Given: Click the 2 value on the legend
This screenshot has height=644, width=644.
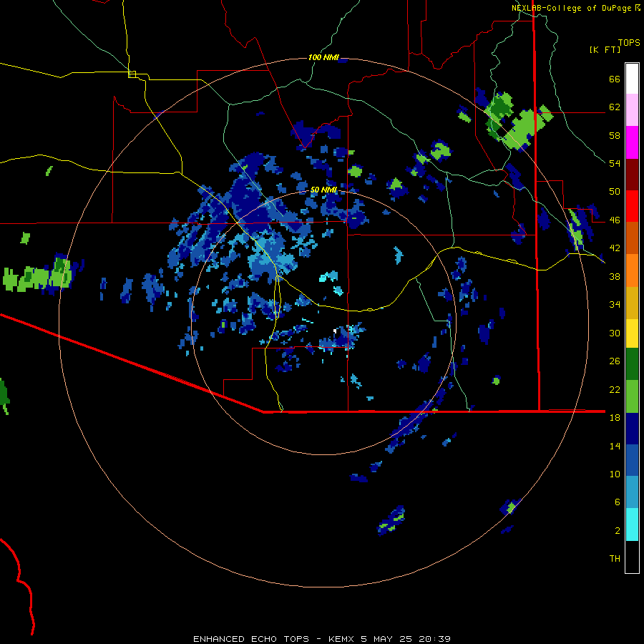Looking at the screenshot, I should (x=618, y=531).
